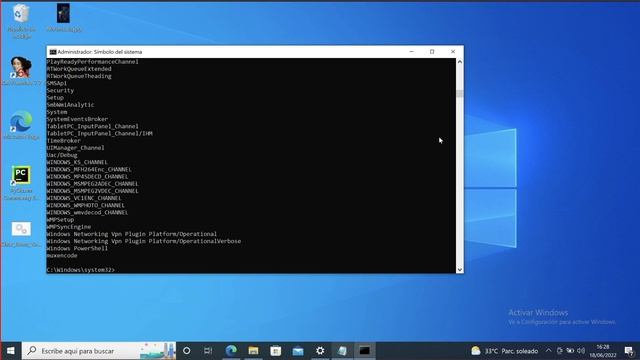Click the 'SMSApi' output line
640x360 pixels.
[x=57, y=83]
